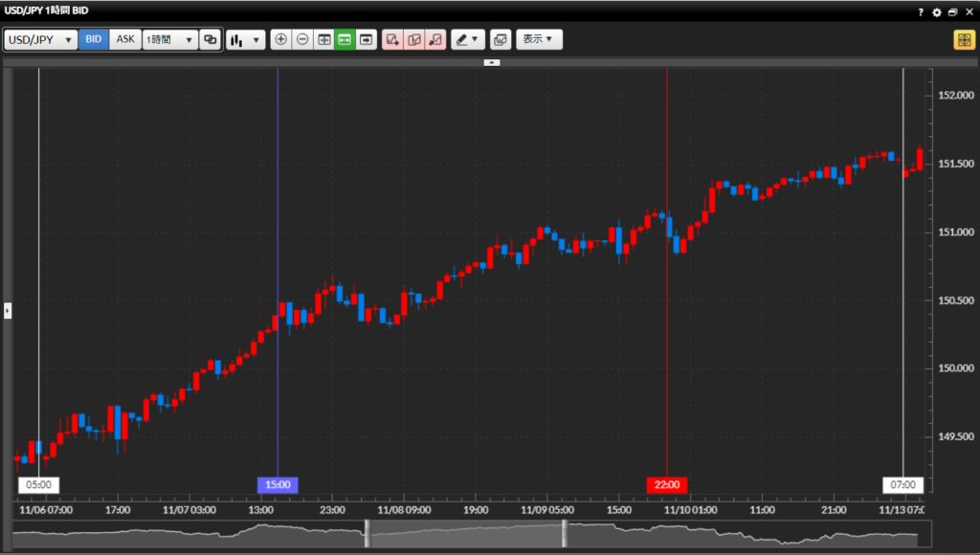Screen dimensions: 980x555
Task: Open the pencil drawing tools dropdown
Action: pos(467,40)
